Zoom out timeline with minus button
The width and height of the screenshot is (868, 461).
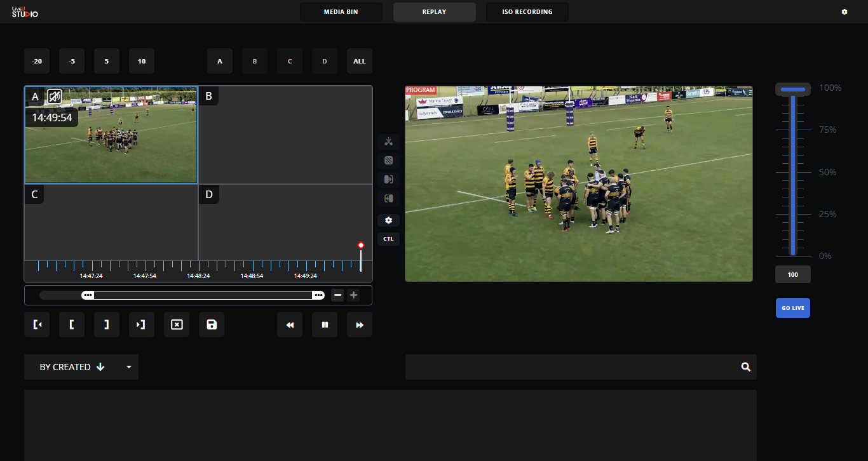point(338,295)
